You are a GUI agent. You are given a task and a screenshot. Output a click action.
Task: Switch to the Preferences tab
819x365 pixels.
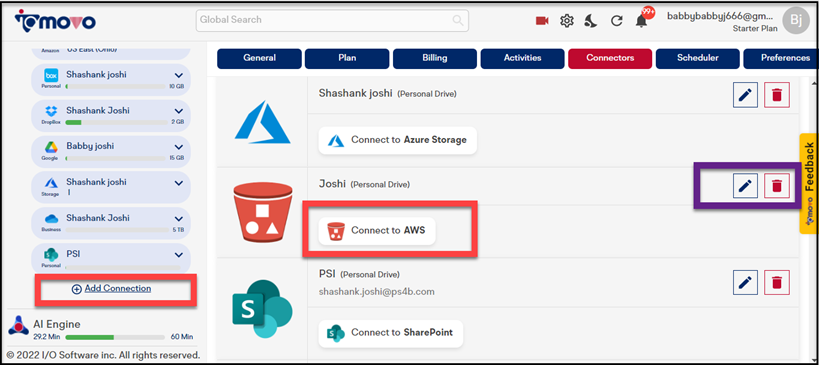click(x=780, y=58)
